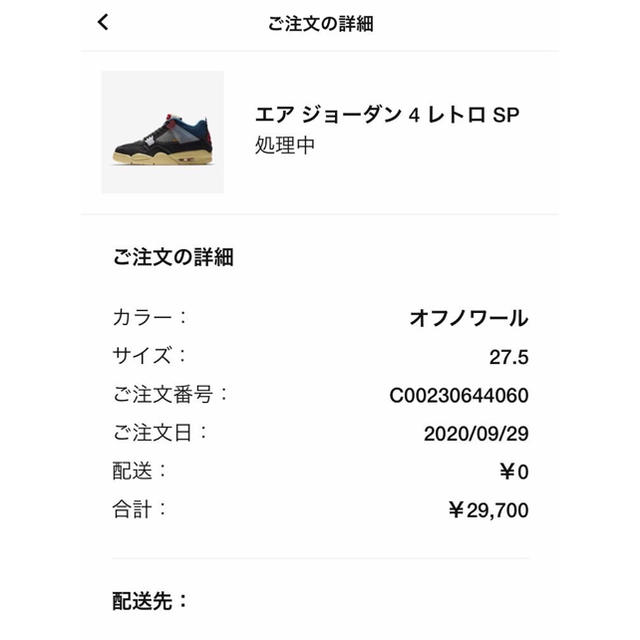Click the 処理中 order status text
The height and width of the screenshot is (640, 640).
pyautogui.click(x=285, y=145)
